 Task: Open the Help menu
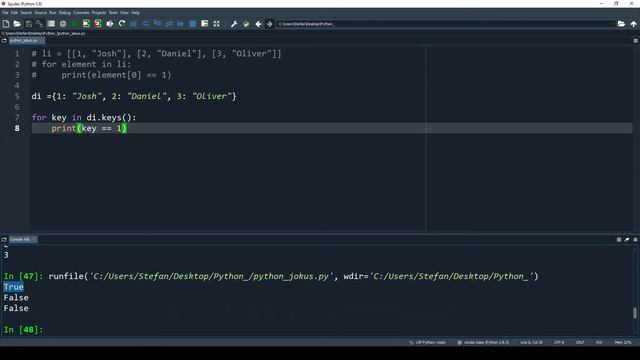135,13
